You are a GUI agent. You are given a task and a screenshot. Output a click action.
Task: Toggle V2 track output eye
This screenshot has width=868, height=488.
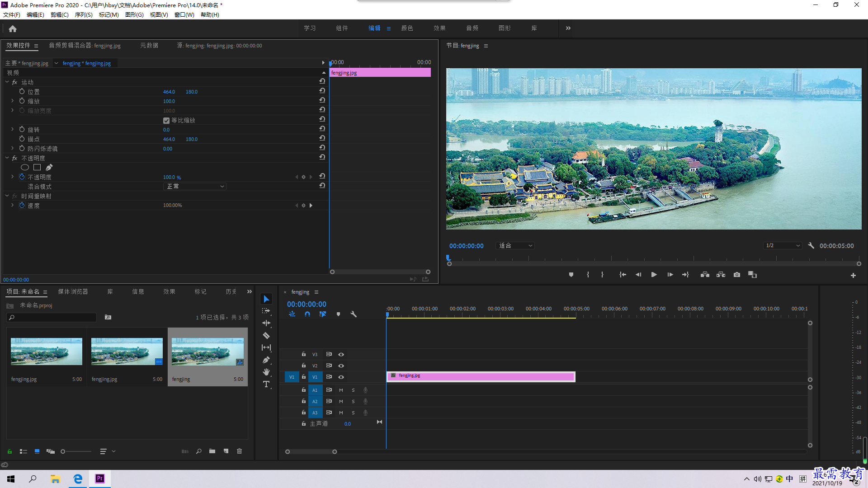point(341,366)
